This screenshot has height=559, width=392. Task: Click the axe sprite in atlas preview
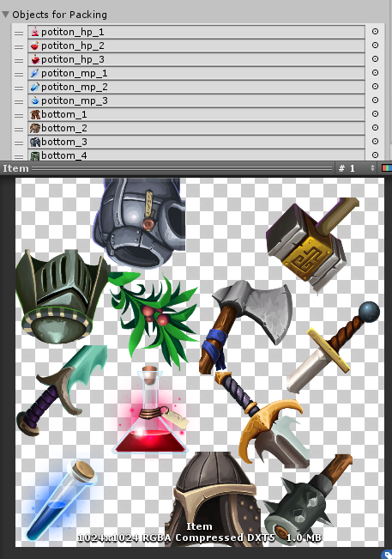click(245, 326)
